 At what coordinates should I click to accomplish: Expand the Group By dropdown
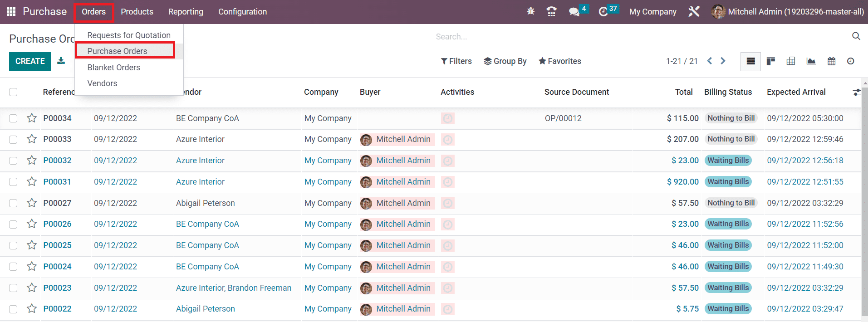tap(505, 61)
